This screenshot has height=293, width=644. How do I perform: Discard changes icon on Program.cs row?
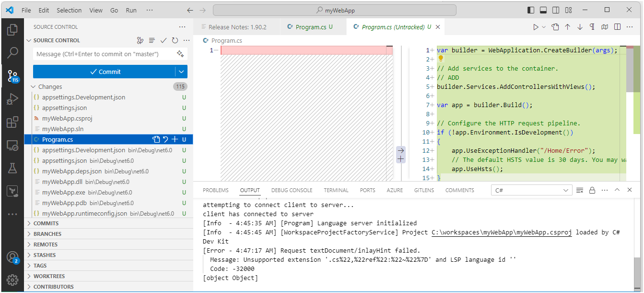click(165, 139)
